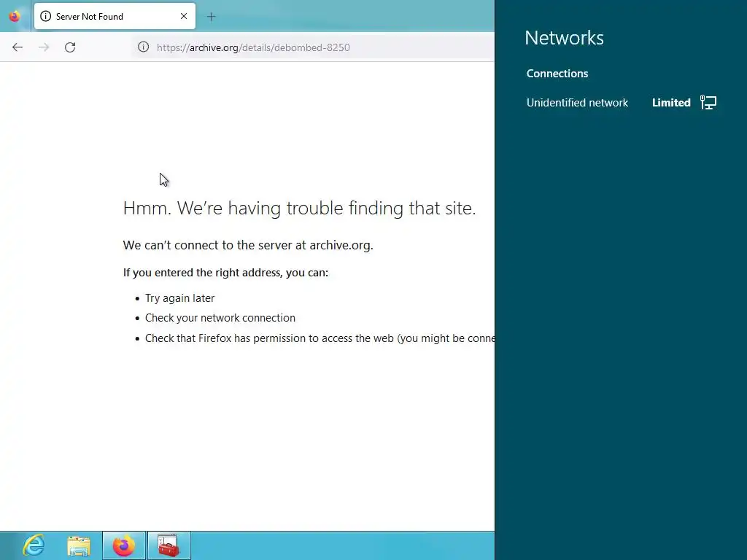Click the info icon on the tab title
The width and height of the screenshot is (747, 560).
coord(46,16)
